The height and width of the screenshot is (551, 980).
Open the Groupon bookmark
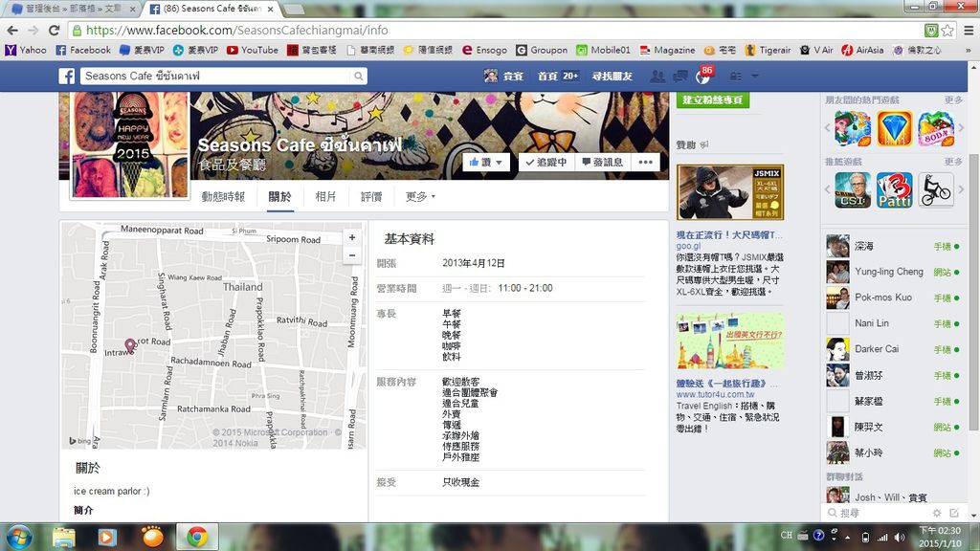click(x=542, y=50)
